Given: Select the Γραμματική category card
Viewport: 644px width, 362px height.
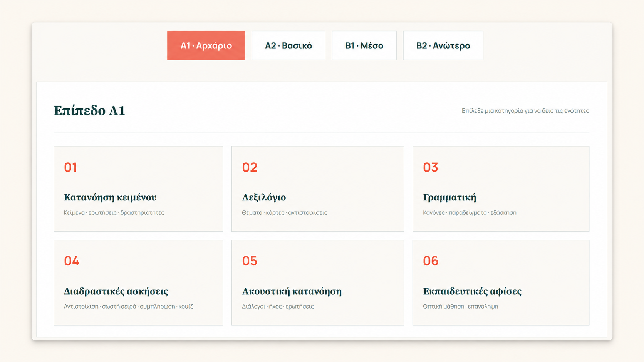Looking at the screenshot, I should (x=501, y=189).
